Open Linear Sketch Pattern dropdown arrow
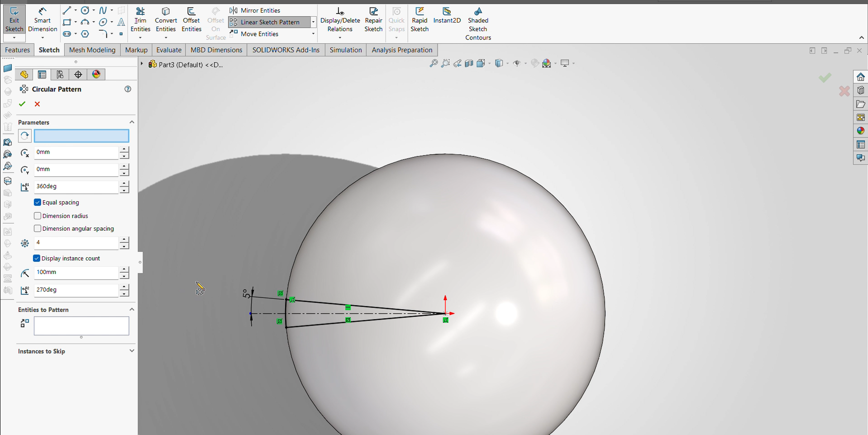 (313, 22)
